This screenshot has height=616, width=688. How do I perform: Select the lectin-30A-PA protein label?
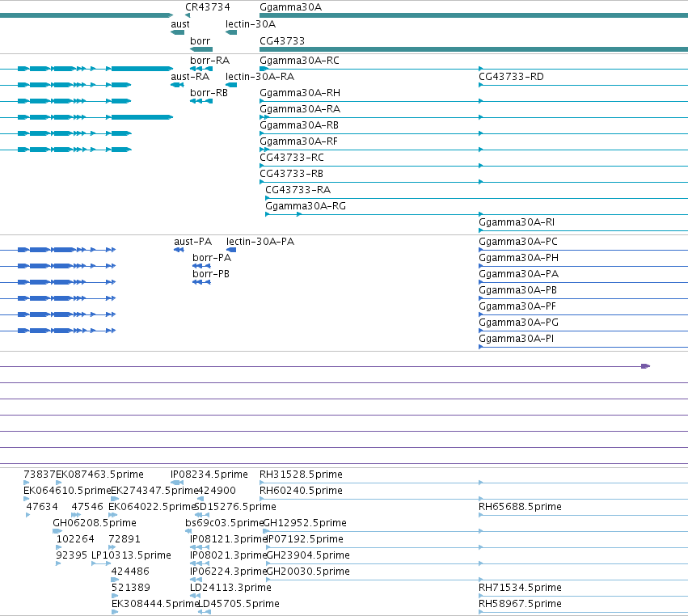tap(260, 242)
